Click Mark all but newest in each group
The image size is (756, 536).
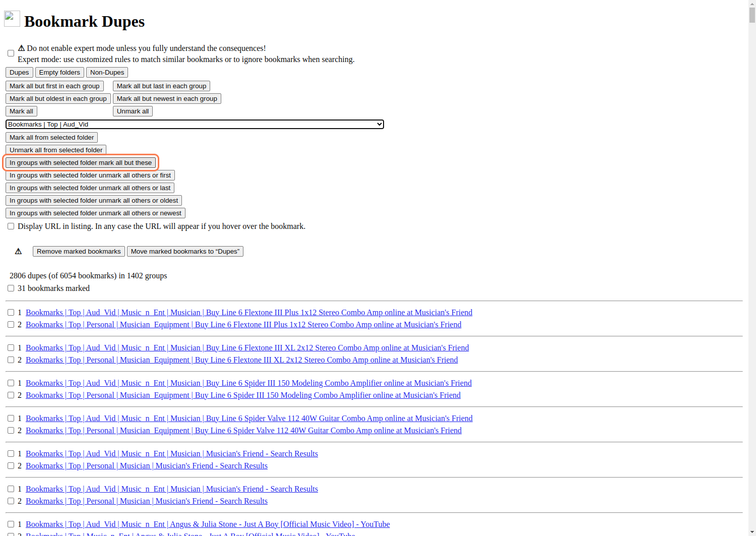click(167, 99)
